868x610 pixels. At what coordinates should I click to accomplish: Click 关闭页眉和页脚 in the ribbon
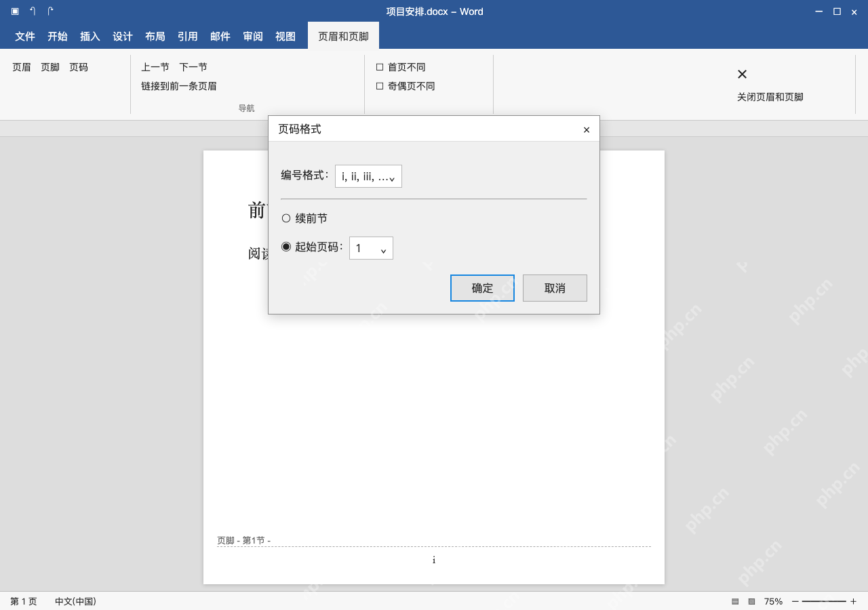(770, 85)
